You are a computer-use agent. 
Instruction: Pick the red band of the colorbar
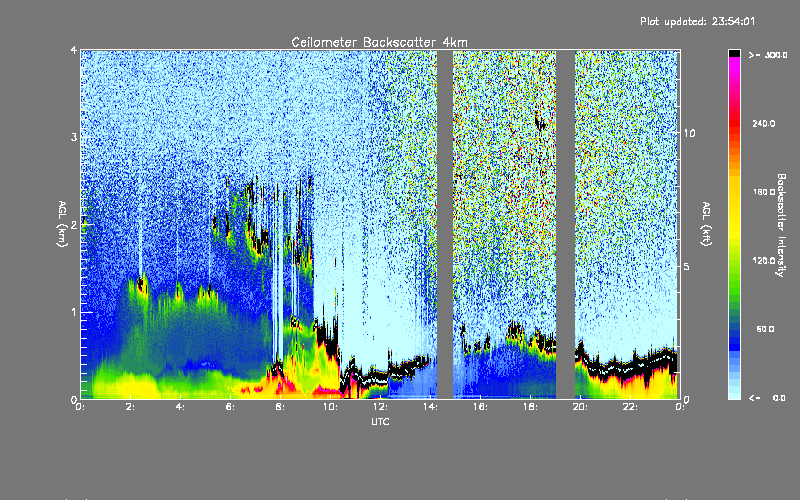[x=734, y=125]
